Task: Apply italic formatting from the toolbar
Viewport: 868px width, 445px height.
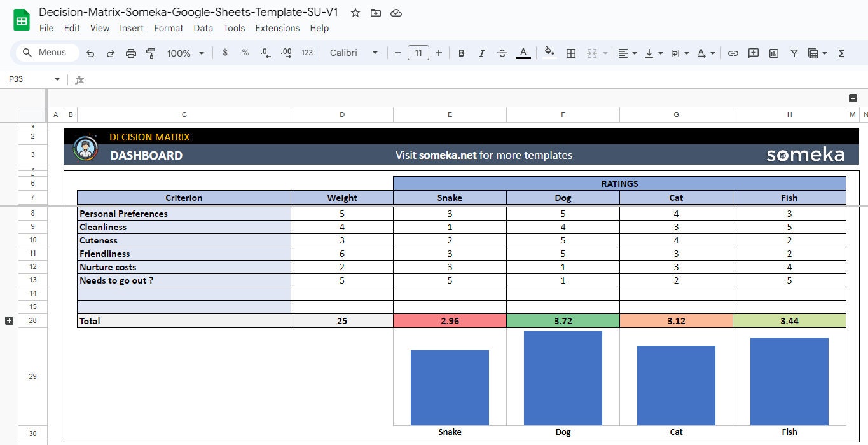Action: point(481,53)
